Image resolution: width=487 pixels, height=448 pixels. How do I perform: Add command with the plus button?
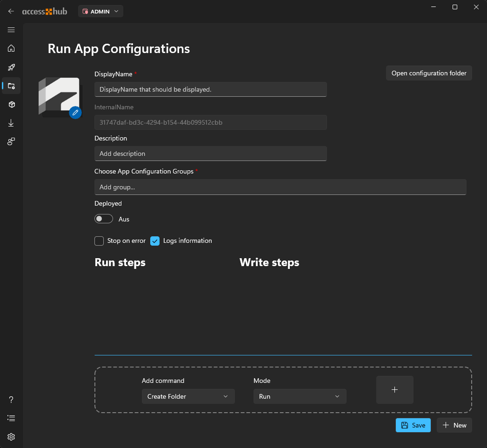click(395, 389)
